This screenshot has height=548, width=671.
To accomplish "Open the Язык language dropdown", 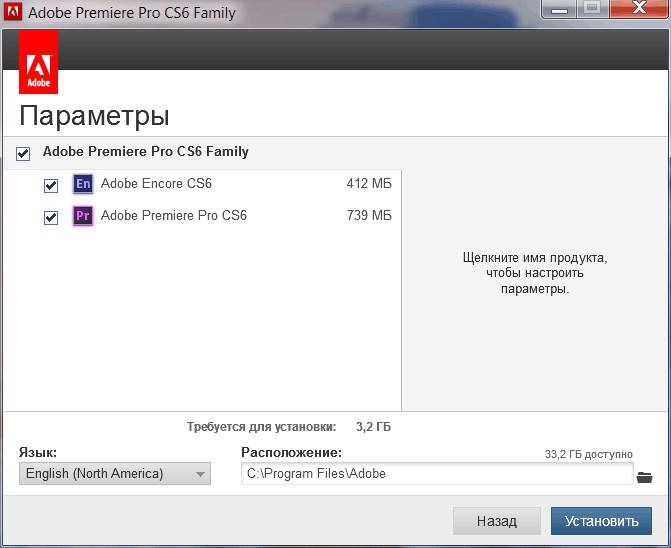I will coord(115,474).
